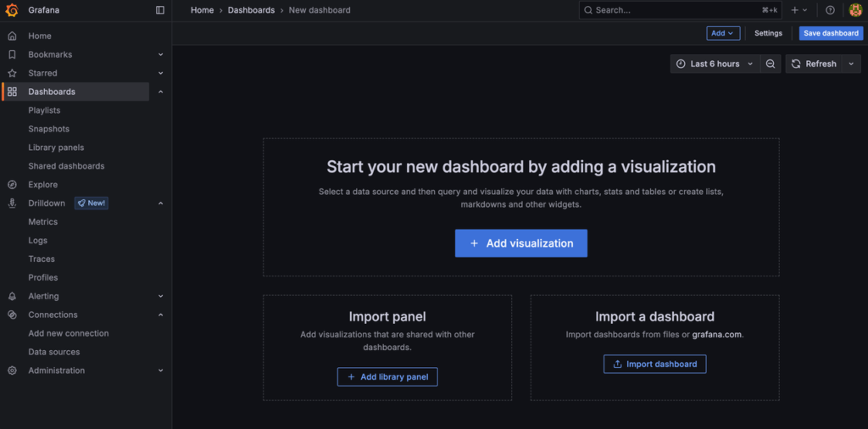
Task: Open Traces under Drilldown
Action: [42, 259]
